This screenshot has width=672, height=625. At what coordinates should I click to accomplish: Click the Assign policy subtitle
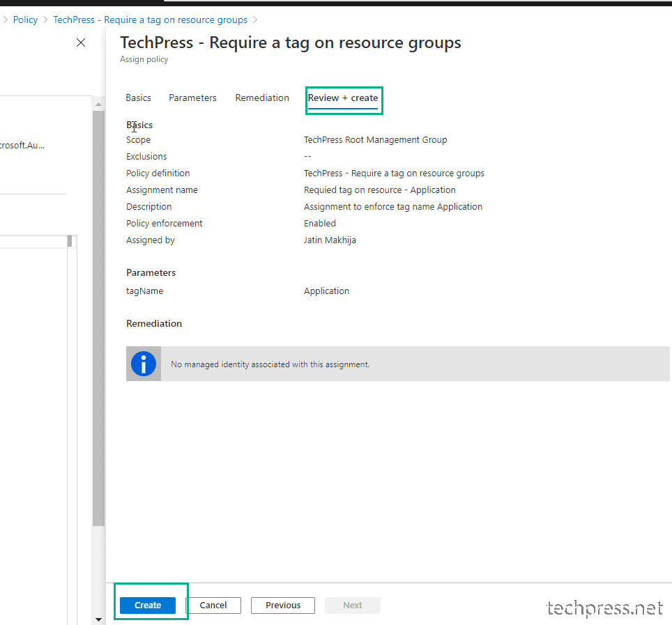tap(144, 59)
